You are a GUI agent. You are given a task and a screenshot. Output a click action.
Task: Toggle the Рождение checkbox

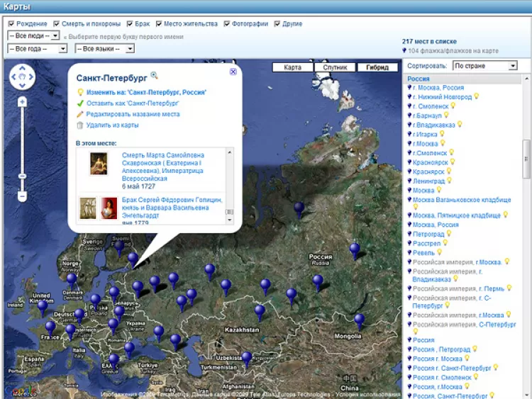(11, 23)
